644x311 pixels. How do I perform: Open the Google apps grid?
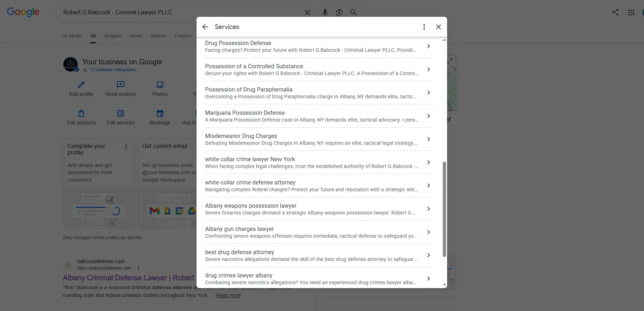pyautogui.click(x=631, y=13)
